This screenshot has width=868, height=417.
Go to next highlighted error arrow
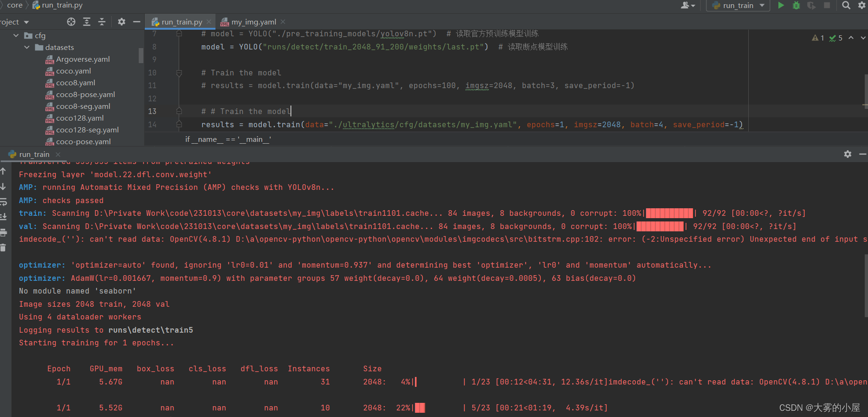pyautogui.click(x=863, y=38)
